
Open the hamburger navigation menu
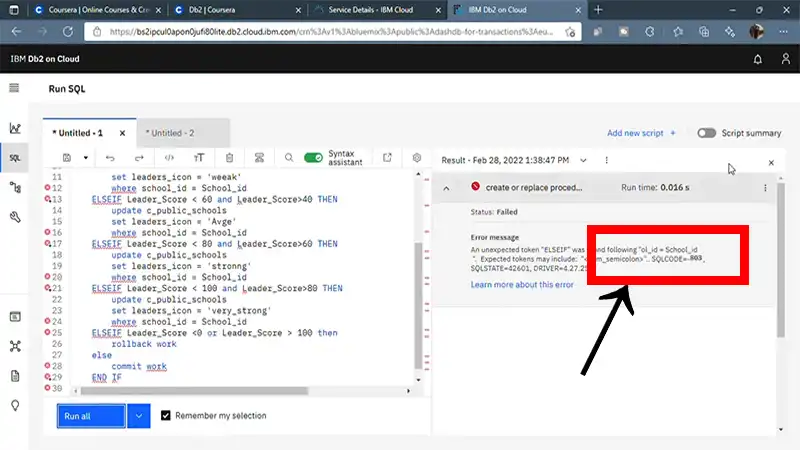click(x=14, y=88)
